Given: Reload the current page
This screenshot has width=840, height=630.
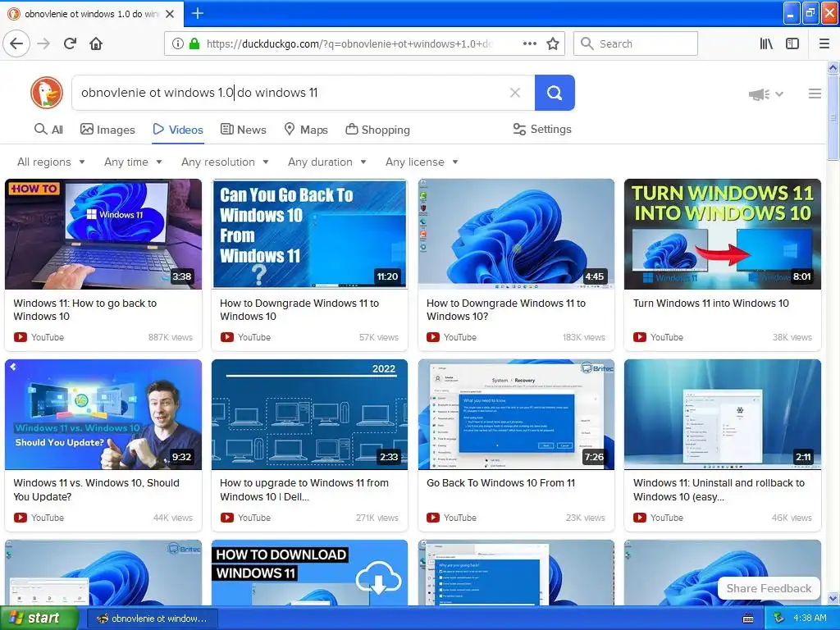Looking at the screenshot, I should pos(71,43).
